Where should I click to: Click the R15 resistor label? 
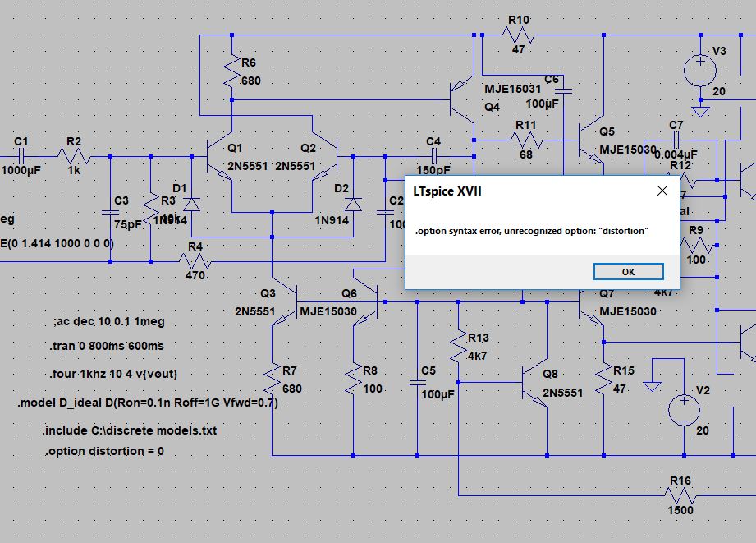pos(623,370)
